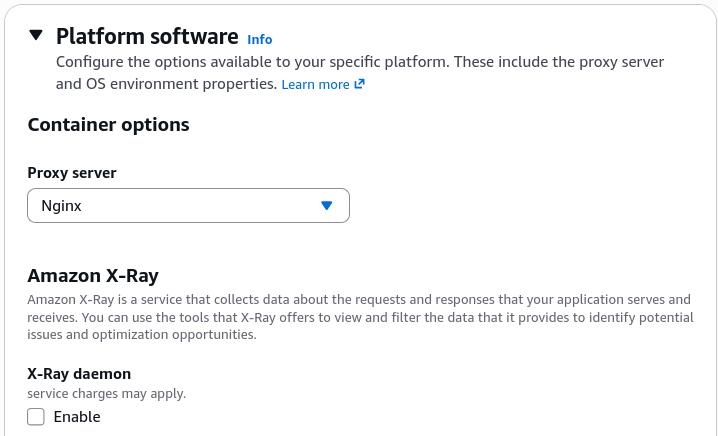718x436 pixels.
Task: Click the Amazon X-Ray description paragraph
Action: click(x=360, y=317)
